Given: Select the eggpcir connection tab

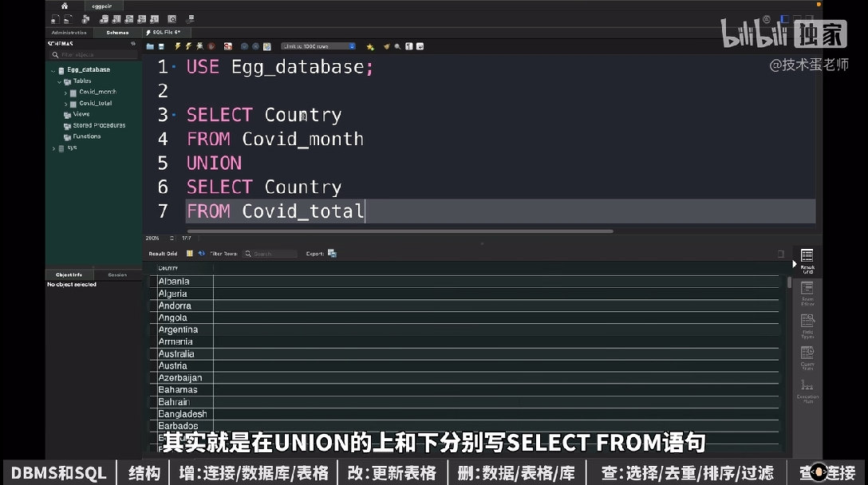Looking at the screenshot, I should (x=102, y=6).
